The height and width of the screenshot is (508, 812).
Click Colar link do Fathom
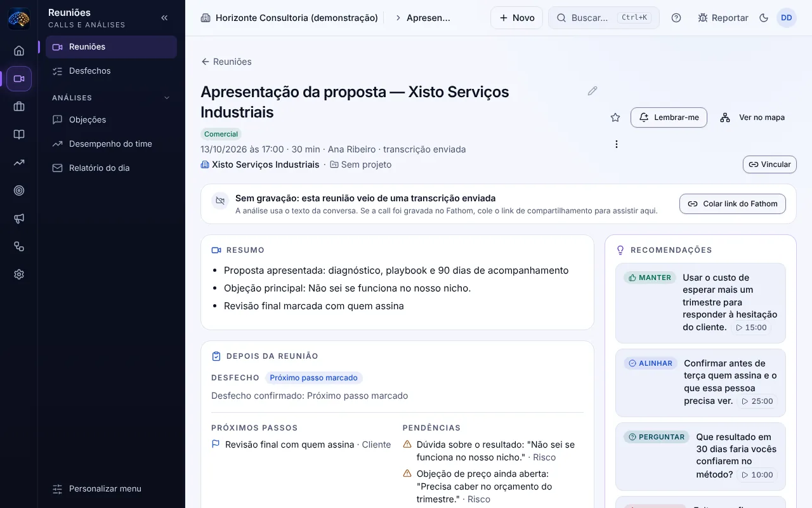pos(733,204)
